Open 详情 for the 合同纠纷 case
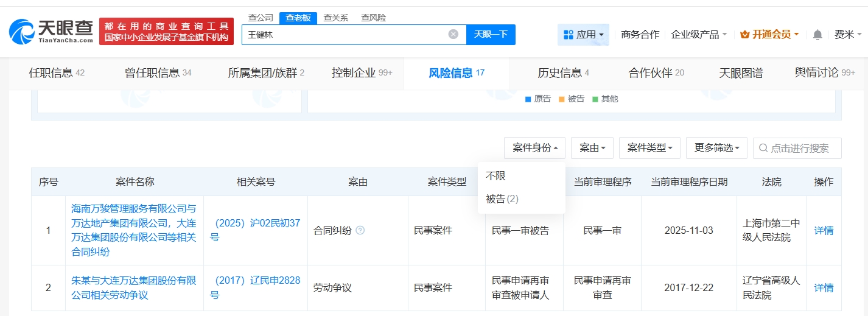Screen dimensions: 868x316 [824, 230]
